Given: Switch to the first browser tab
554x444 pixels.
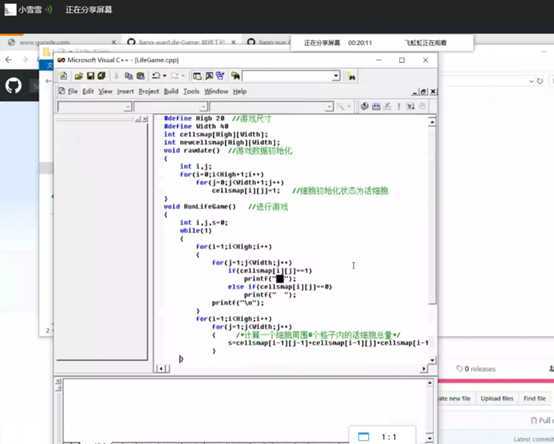Looking at the screenshot, I should tap(63, 42).
